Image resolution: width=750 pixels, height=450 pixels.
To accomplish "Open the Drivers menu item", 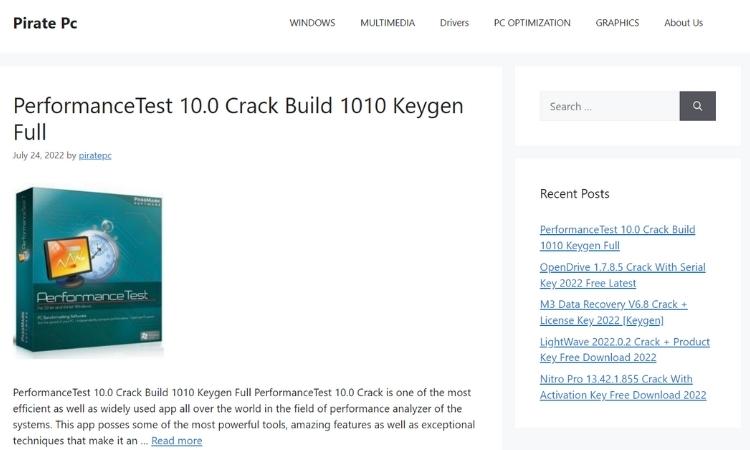I will (454, 23).
